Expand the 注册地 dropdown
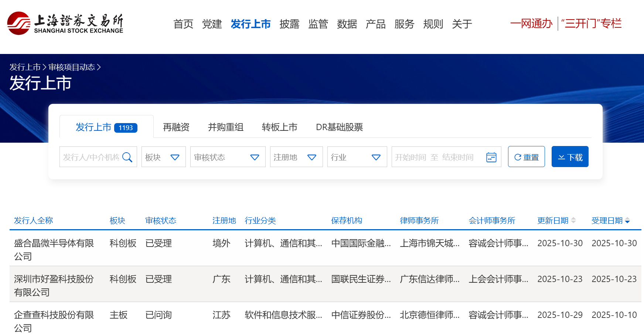The image size is (644, 336). [296, 157]
